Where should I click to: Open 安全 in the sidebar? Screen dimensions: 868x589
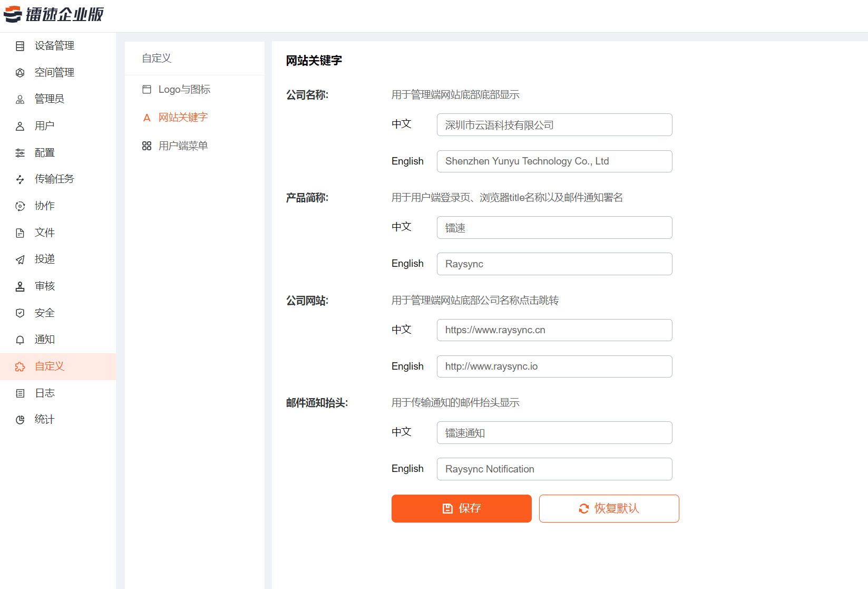click(58, 313)
